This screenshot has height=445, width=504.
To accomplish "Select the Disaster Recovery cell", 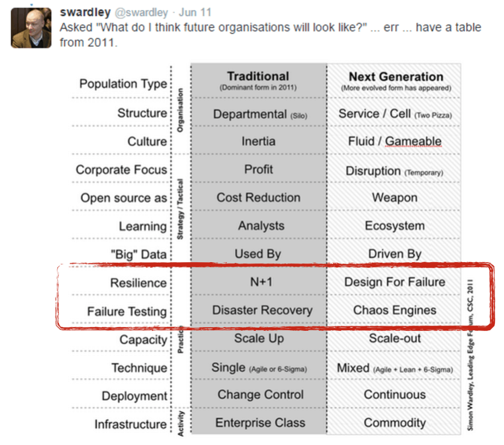I will tap(262, 310).
